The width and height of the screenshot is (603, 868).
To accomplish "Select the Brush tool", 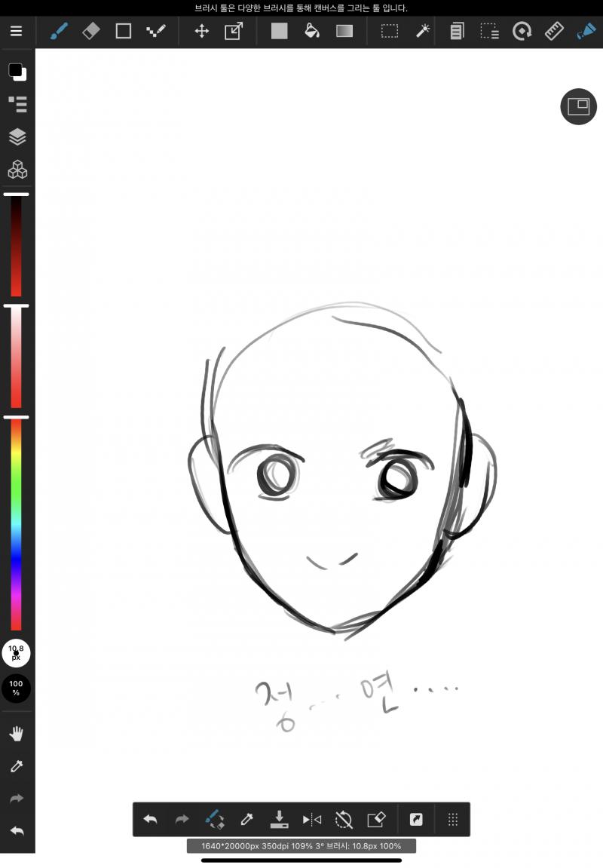I will pyautogui.click(x=59, y=31).
